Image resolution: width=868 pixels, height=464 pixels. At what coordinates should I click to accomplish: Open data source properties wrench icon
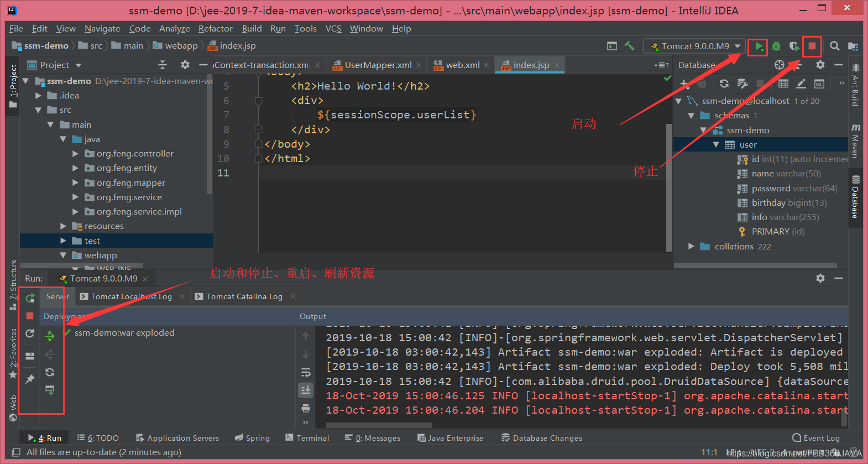tap(742, 84)
